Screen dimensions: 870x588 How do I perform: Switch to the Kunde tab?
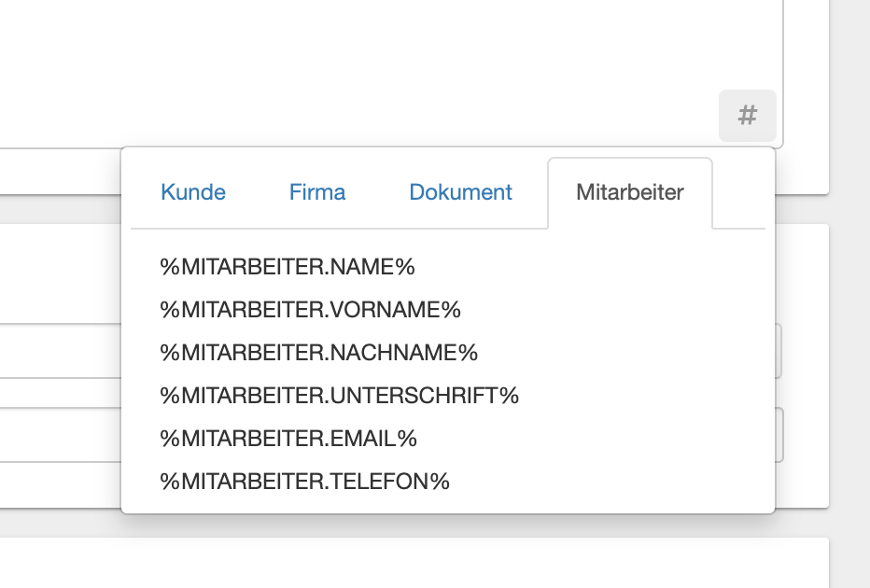(x=193, y=192)
